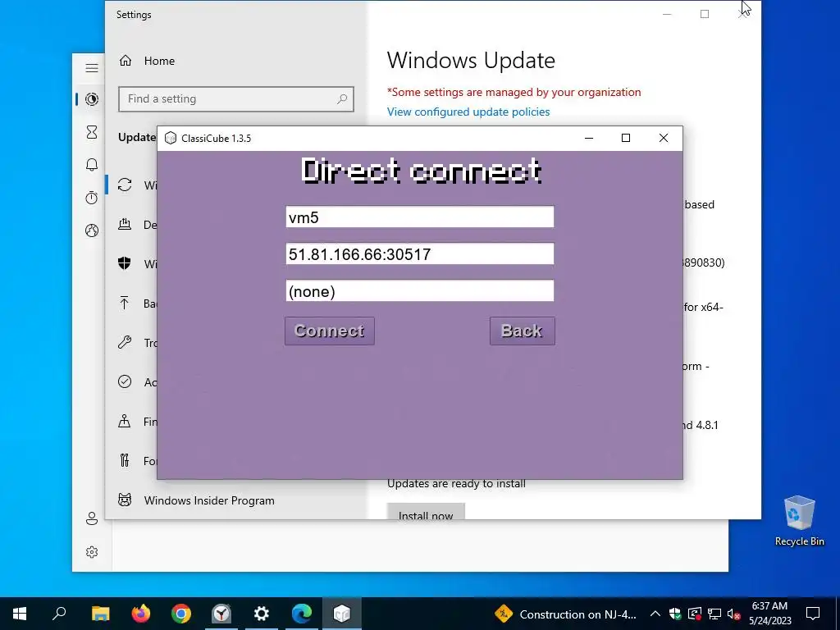Launch Firefox from the taskbar
This screenshot has width=840, height=630.
click(141, 614)
